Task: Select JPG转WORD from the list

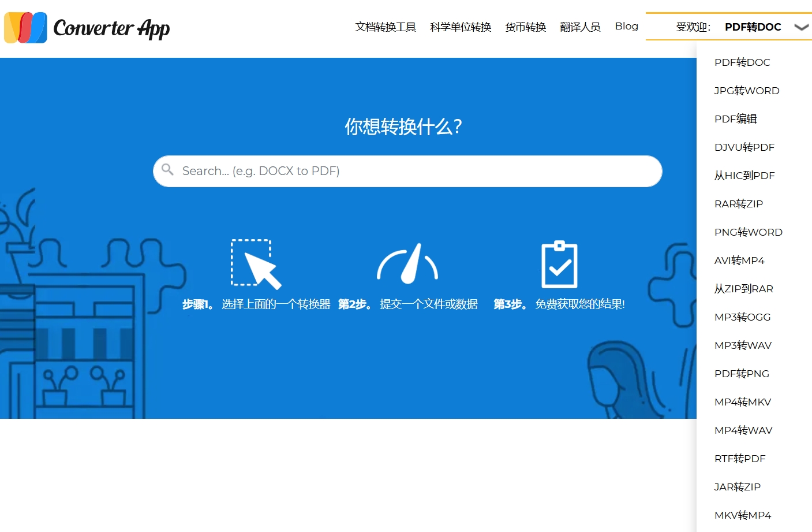Action: click(747, 91)
